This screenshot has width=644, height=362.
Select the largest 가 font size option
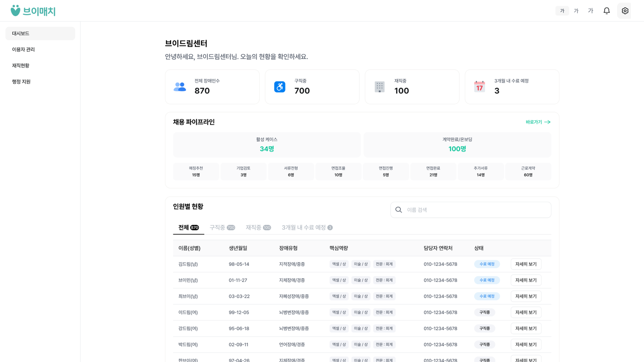coord(591,11)
